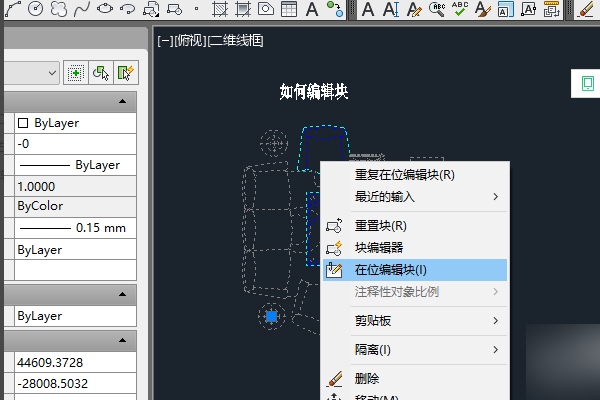The width and height of the screenshot is (600, 400).
Task: Select the Revision Cloud tool
Action: click(59, 9)
